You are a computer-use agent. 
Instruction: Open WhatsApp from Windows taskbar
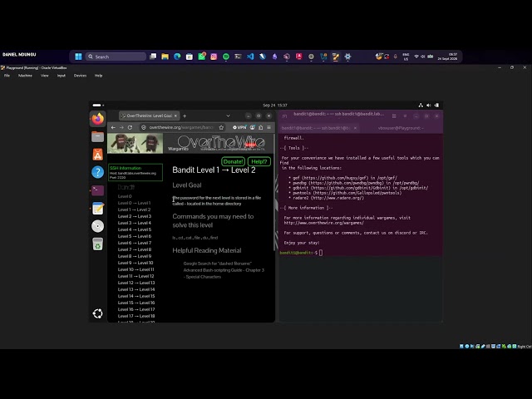coord(201,57)
